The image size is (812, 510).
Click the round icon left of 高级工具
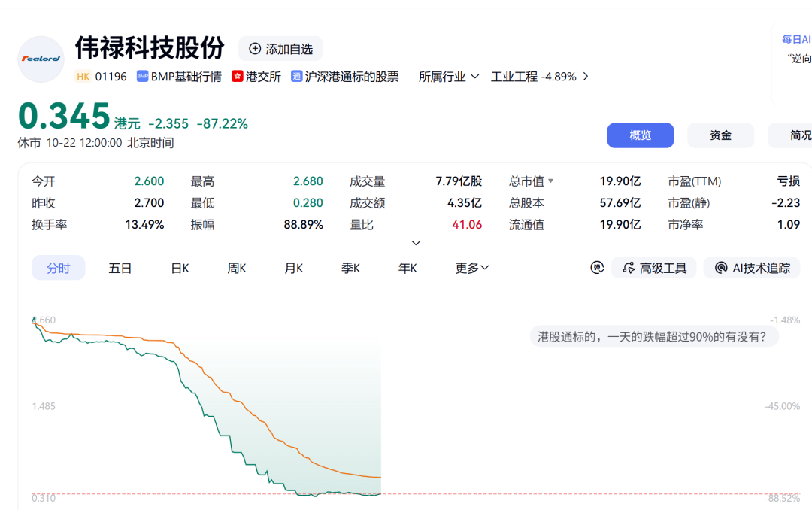tap(597, 268)
